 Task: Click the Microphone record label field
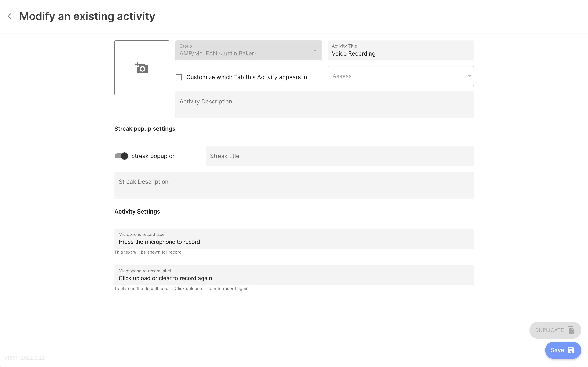coord(294,239)
